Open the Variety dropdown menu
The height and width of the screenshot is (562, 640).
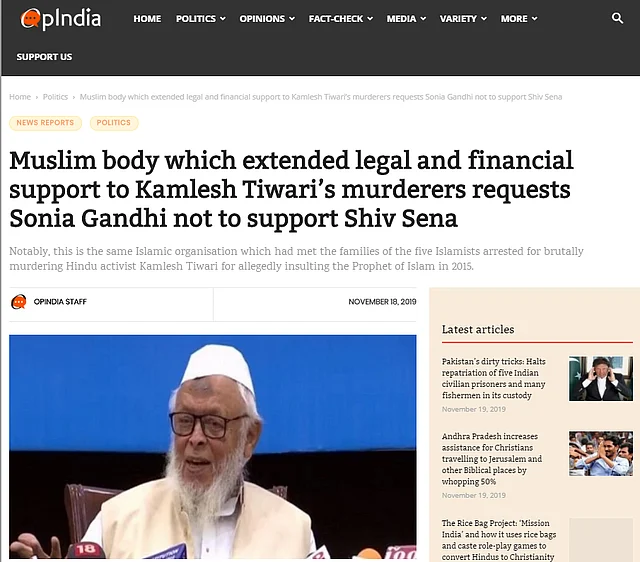(463, 19)
